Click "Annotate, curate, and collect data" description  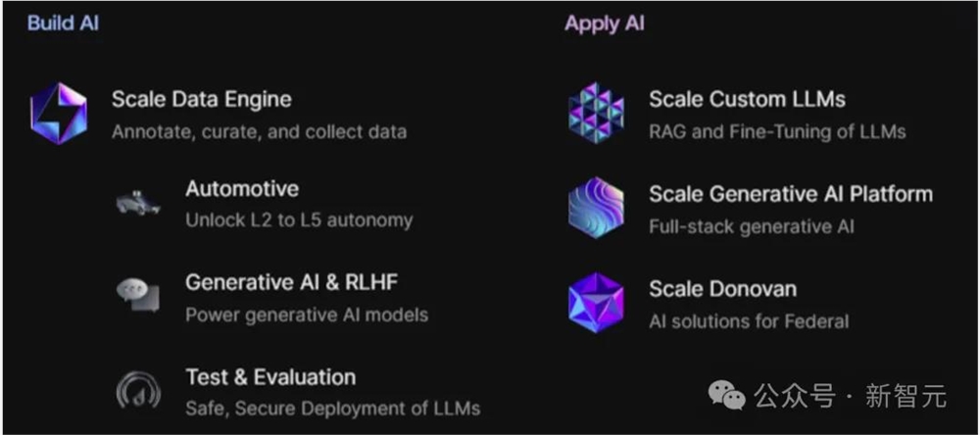(260, 132)
